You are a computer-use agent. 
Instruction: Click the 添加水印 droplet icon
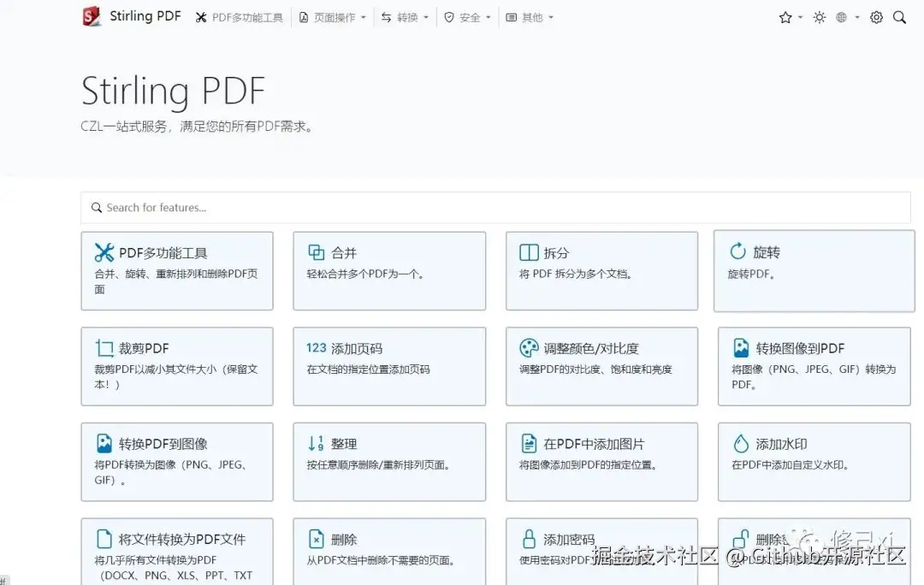tap(741, 443)
